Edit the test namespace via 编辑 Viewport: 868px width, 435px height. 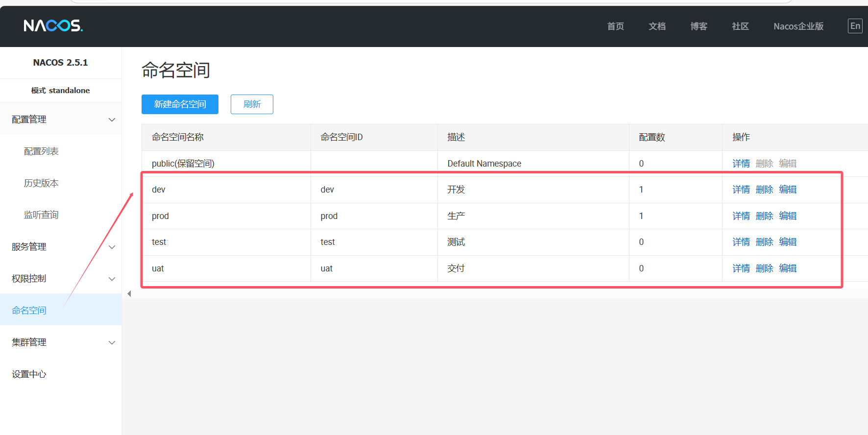[x=788, y=242]
